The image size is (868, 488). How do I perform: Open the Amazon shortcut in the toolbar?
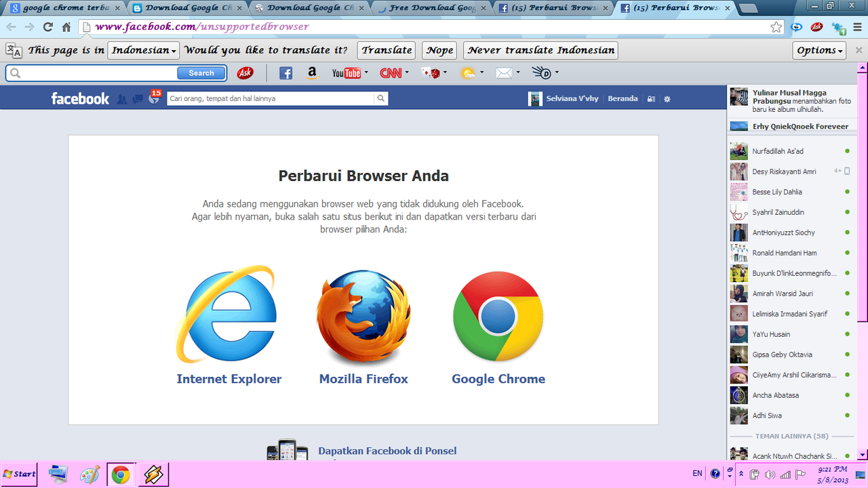[311, 73]
